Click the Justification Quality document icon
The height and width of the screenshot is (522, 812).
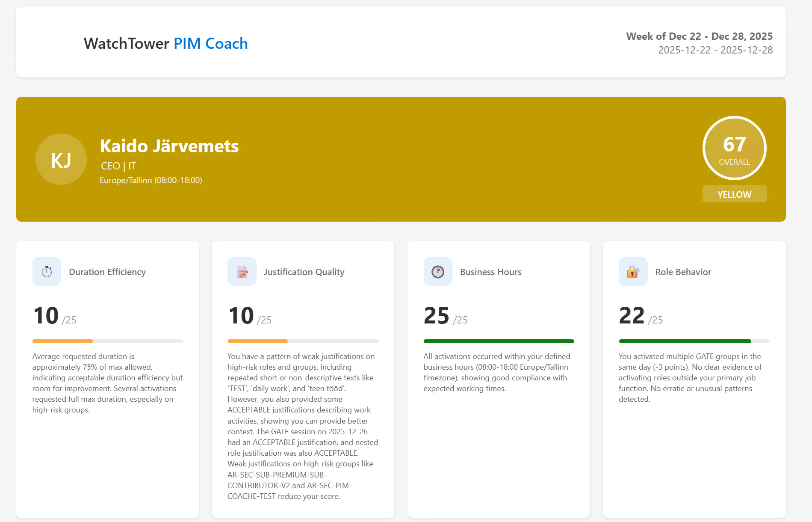click(241, 271)
